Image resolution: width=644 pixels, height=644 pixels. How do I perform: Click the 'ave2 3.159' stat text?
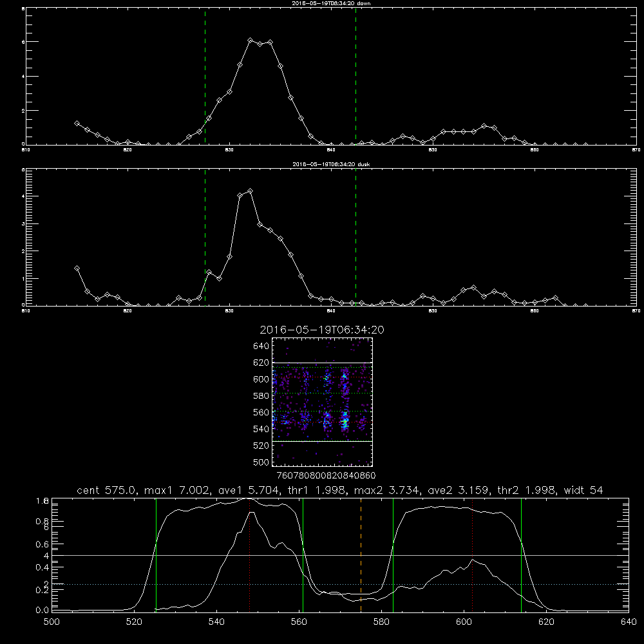[459, 490]
